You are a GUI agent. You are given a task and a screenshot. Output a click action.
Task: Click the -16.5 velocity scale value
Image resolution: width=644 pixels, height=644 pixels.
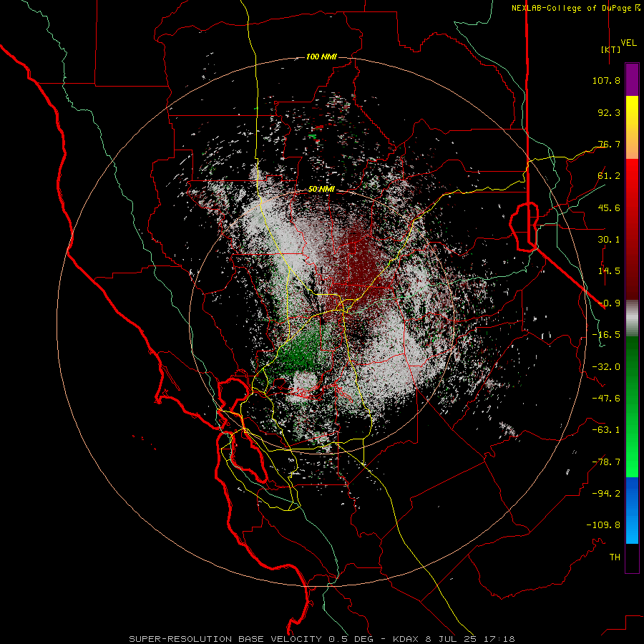coord(606,335)
